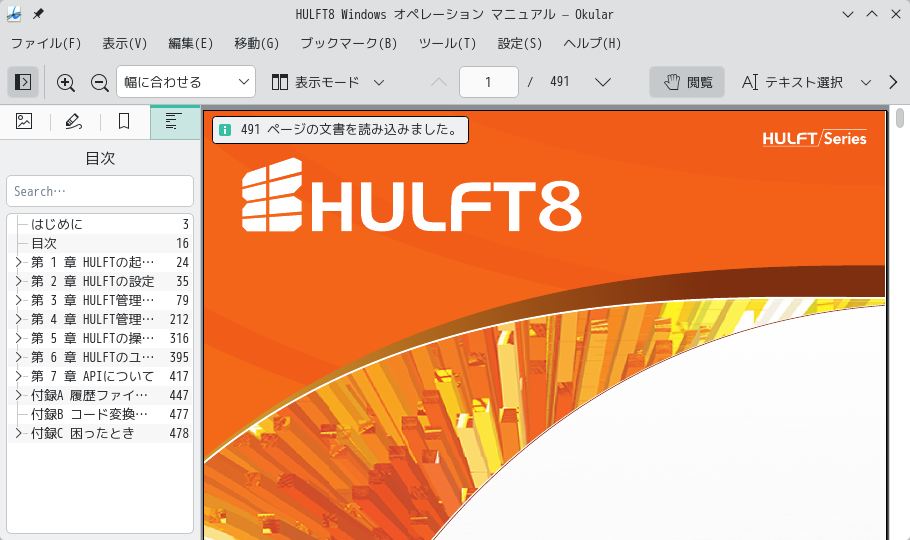This screenshot has height=540, width=910.
Task: Select 第 7 章 APIについて entry text
Action: 92,376
